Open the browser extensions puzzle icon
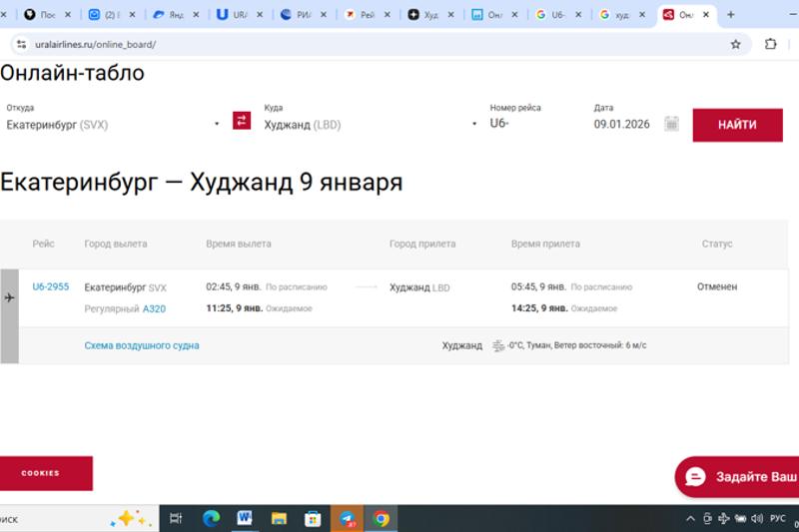The height and width of the screenshot is (532, 799). 771,44
